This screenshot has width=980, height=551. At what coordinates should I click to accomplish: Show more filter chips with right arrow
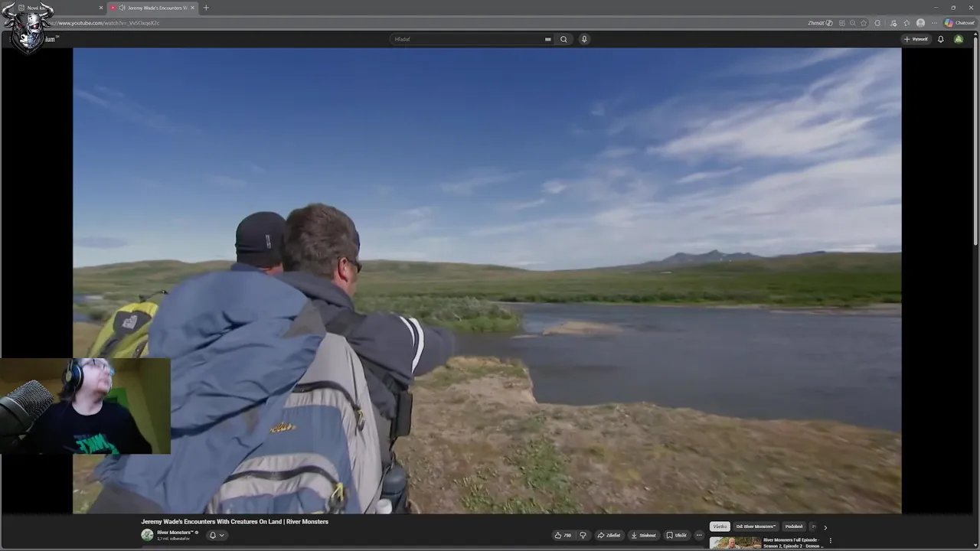(825, 527)
